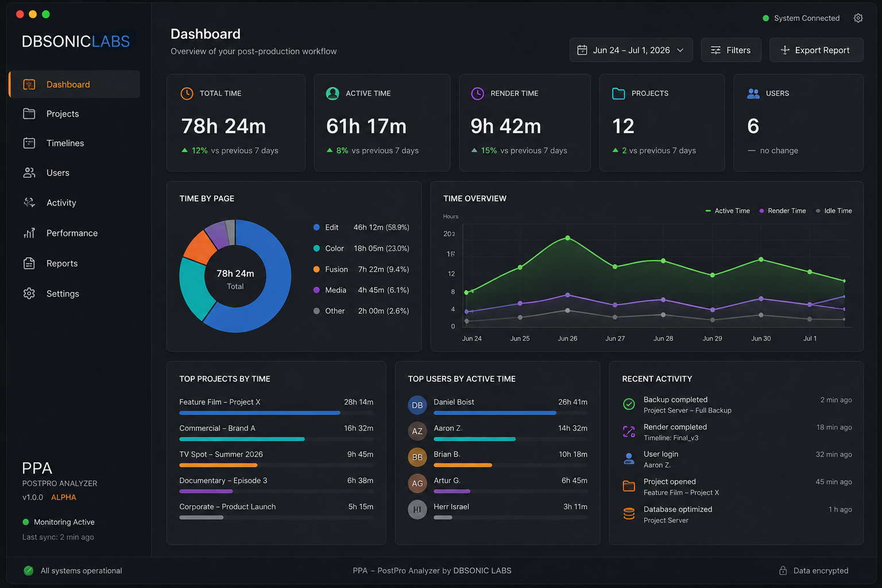Click the Projects card folder icon
The image size is (882, 588).
coord(618,94)
